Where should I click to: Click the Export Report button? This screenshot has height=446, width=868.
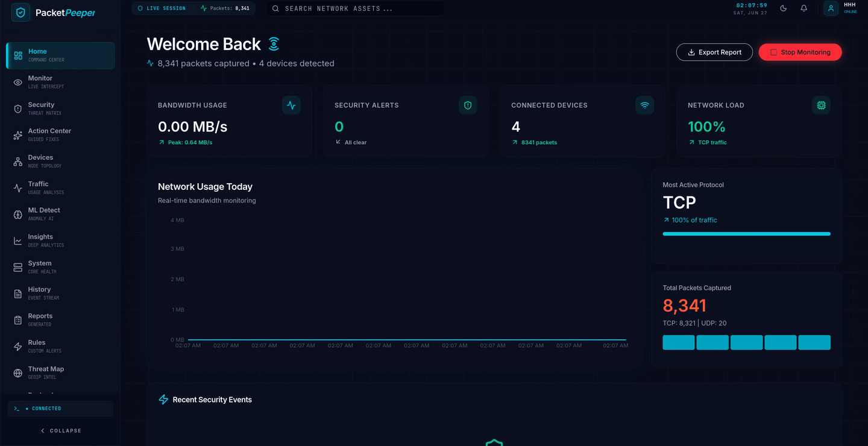pos(714,52)
